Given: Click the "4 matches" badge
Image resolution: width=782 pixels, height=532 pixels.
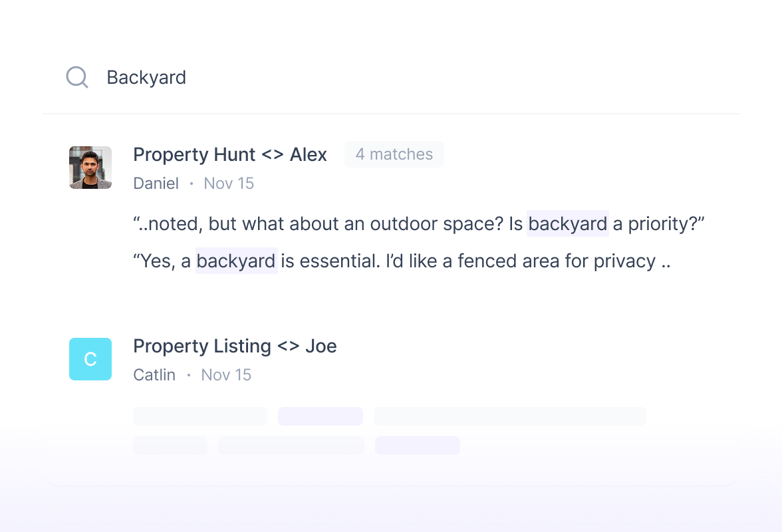Looking at the screenshot, I should click(x=394, y=154).
